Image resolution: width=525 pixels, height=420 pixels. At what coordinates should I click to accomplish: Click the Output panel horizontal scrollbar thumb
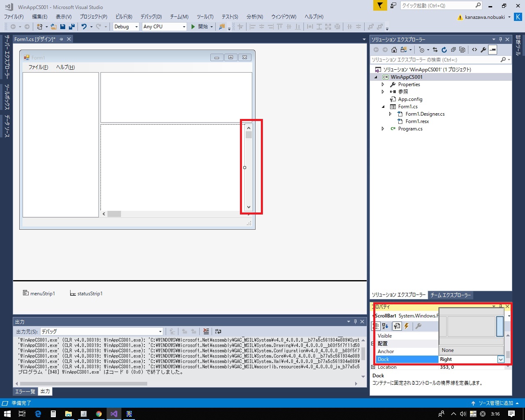(x=83, y=384)
